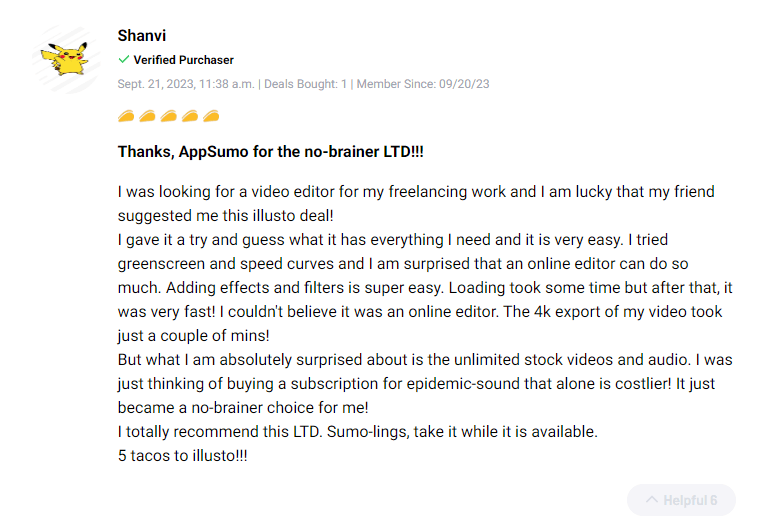Click the green Verified Purchaser checkmark
Screen dimensions: 762x520
124,60
